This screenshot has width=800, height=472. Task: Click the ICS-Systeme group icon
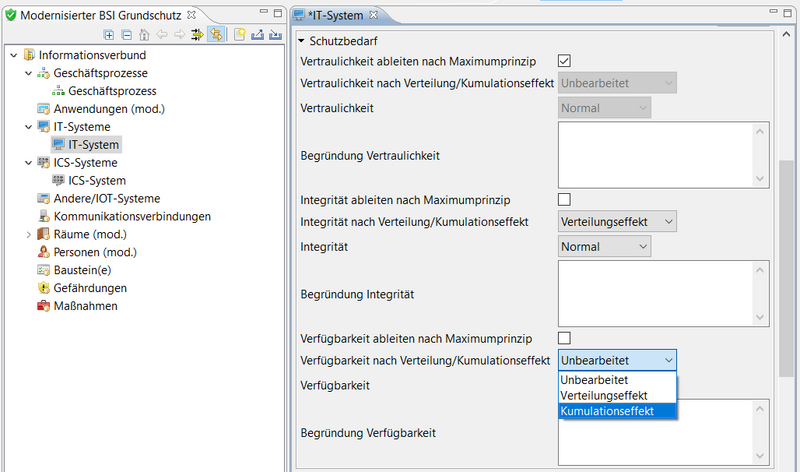(43, 162)
